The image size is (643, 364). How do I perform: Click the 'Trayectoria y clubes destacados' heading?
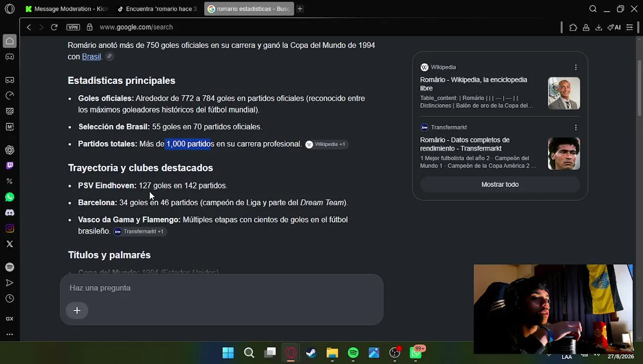pos(141,168)
